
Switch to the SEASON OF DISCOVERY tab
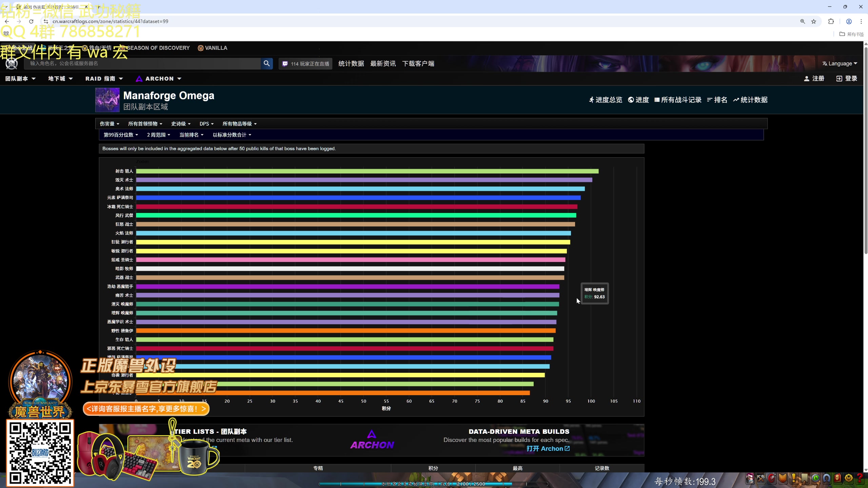click(x=155, y=48)
